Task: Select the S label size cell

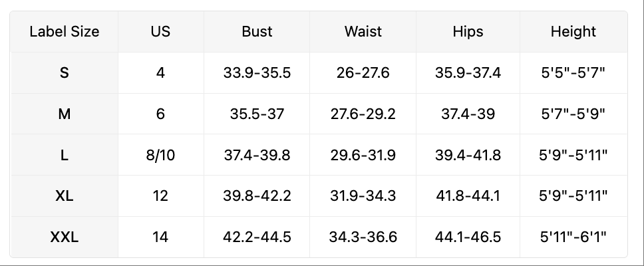Action: 65,72
